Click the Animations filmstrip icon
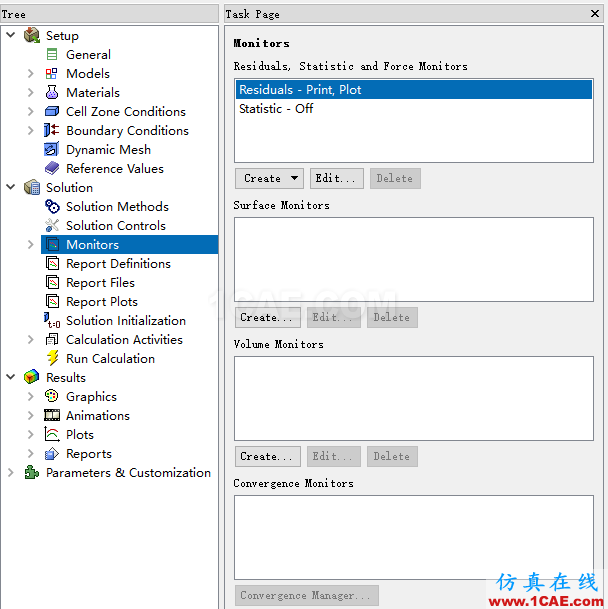608x609 pixels. pos(52,415)
